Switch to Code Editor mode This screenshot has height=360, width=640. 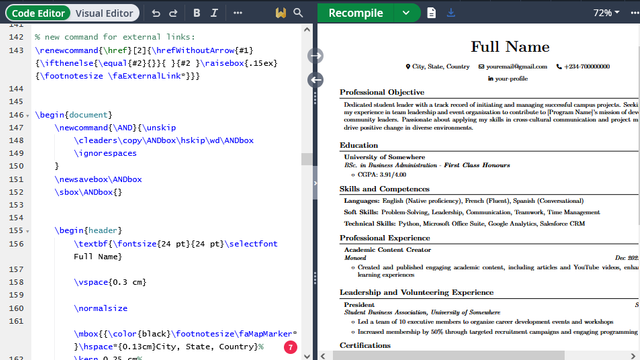click(38, 13)
